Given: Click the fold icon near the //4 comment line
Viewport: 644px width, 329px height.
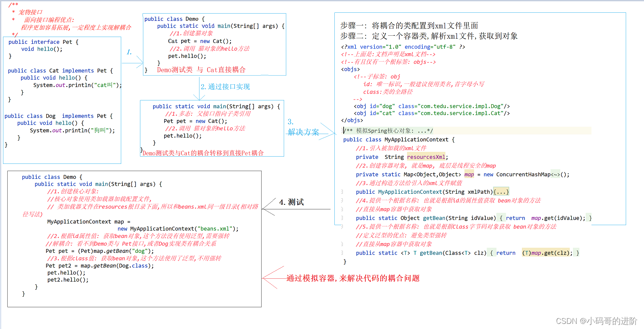Looking at the screenshot, I should pyautogui.click(x=342, y=200).
